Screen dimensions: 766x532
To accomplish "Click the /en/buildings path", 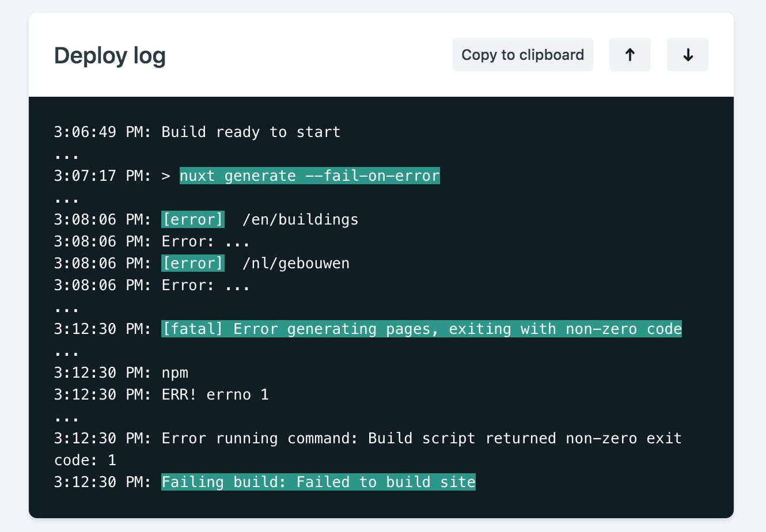I will click(x=301, y=219).
